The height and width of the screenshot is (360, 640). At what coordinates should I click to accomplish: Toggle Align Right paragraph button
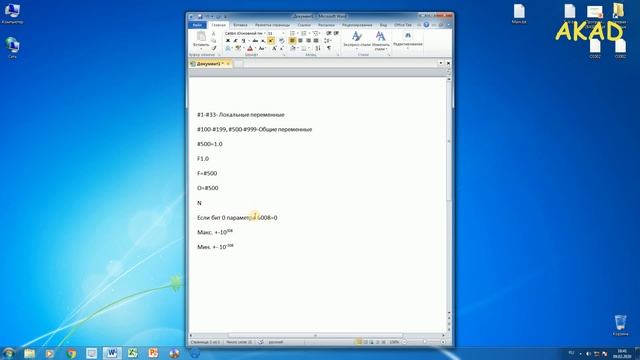[x=308, y=40]
